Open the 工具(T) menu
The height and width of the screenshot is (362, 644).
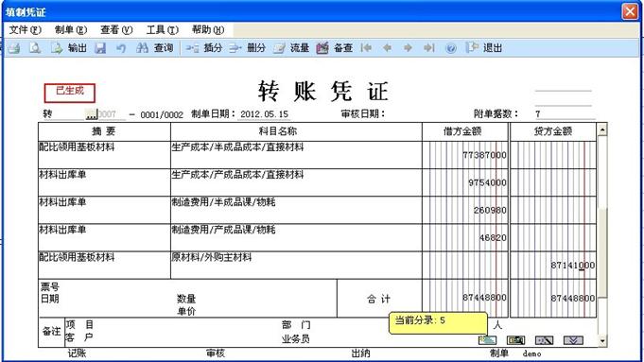coord(163,29)
